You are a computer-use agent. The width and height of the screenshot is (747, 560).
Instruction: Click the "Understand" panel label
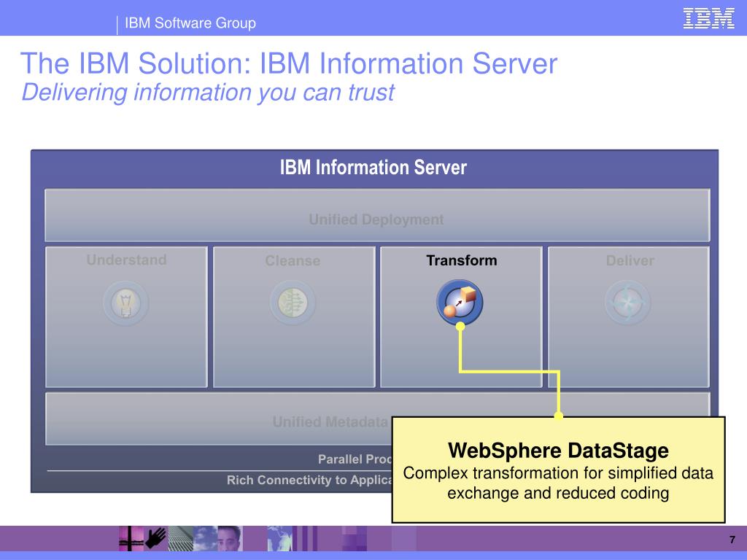126,260
